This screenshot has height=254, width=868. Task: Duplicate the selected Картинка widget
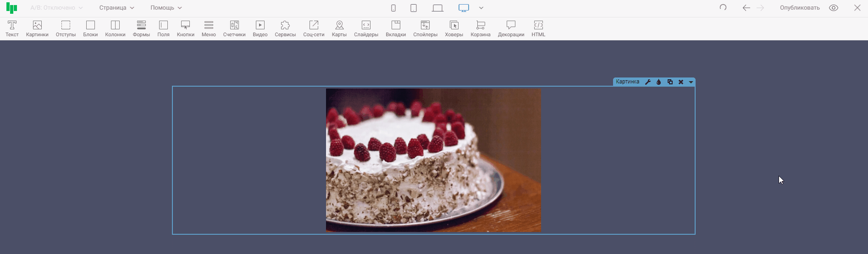[x=670, y=82]
